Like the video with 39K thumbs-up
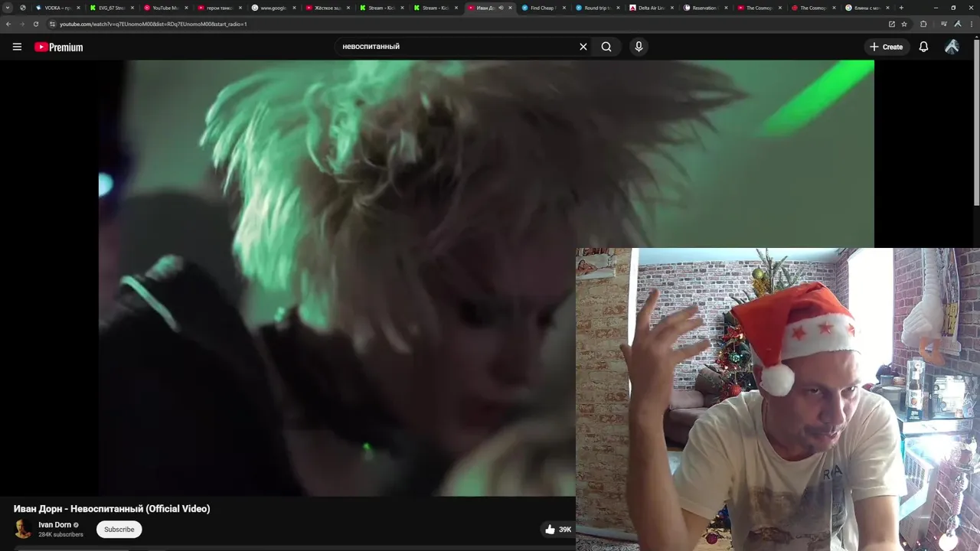This screenshot has width=980, height=551. pos(558,529)
